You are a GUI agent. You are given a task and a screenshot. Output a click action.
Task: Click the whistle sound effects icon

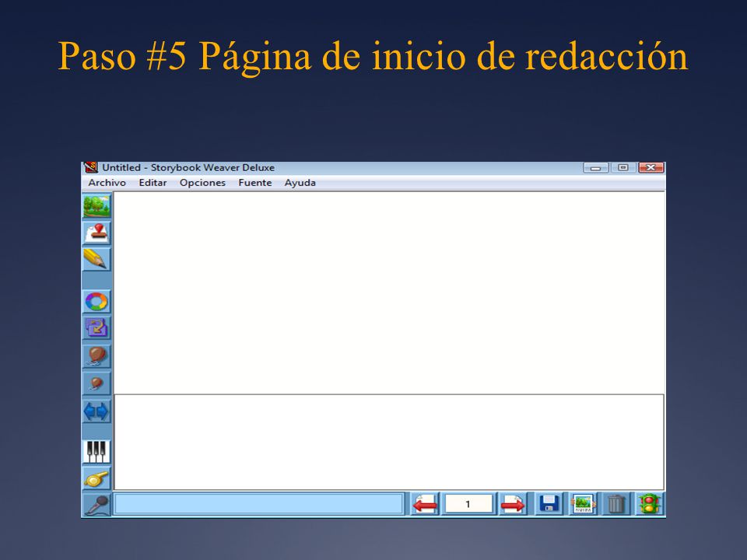click(96, 478)
